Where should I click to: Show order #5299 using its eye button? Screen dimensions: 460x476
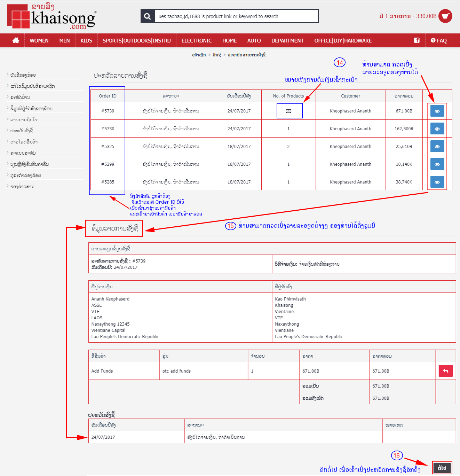point(437,164)
